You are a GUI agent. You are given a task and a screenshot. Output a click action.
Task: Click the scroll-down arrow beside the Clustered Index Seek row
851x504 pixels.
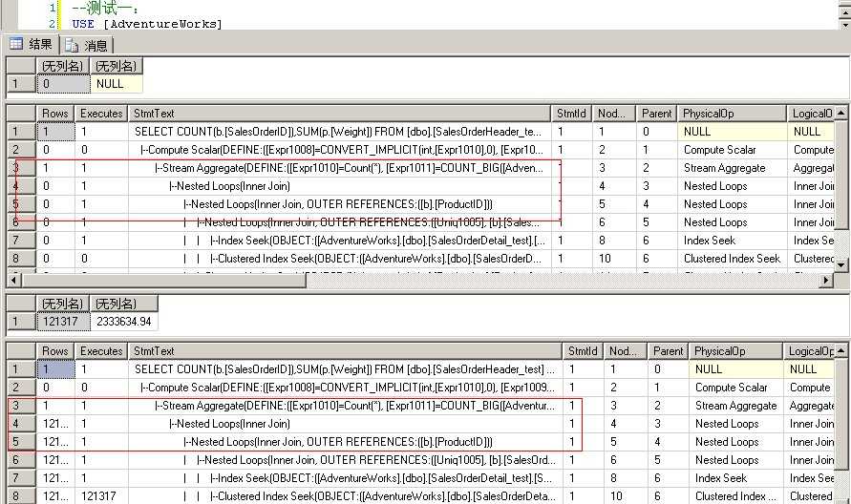[x=841, y=265]
